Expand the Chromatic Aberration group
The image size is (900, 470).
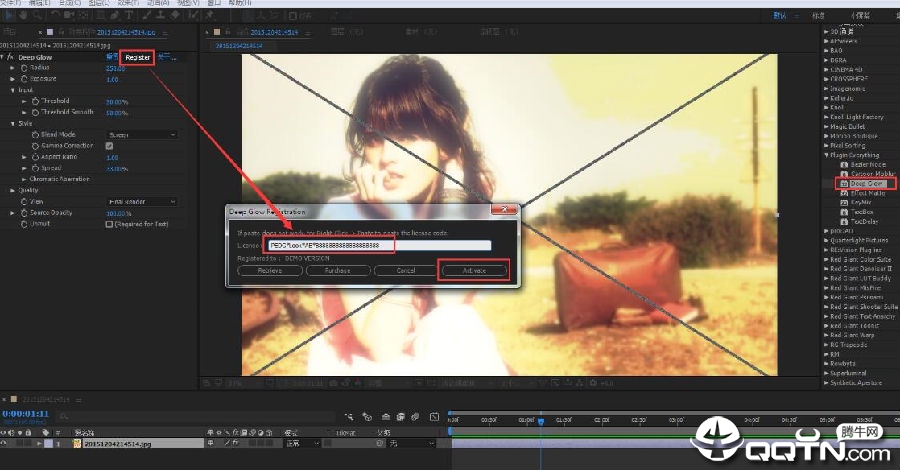coord(25,179)
